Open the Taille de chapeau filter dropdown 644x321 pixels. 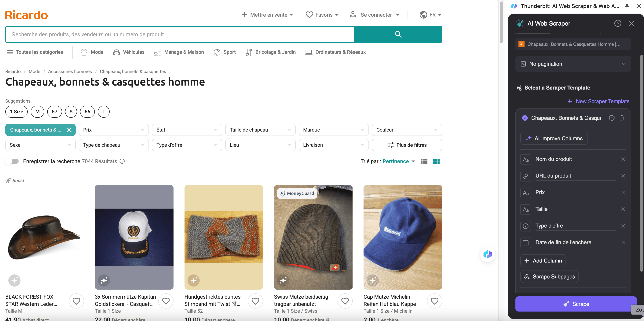(260, 130)
